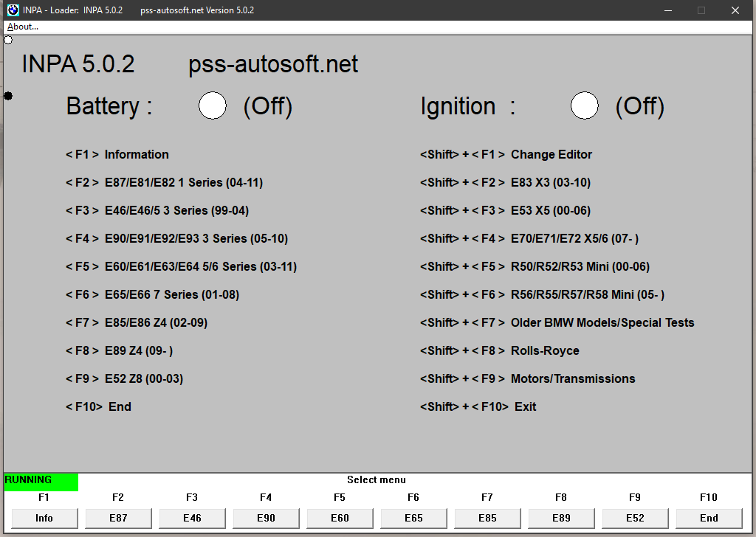Click the E87 function button

click(x=118, y=519)
